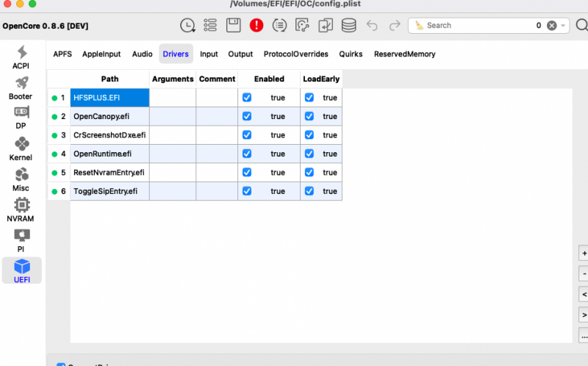Clear the search field with X button

[x=551, y=25]
